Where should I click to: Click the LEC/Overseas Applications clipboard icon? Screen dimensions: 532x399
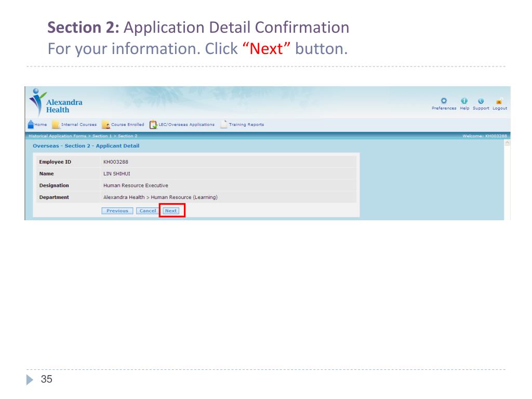point(153,125)
